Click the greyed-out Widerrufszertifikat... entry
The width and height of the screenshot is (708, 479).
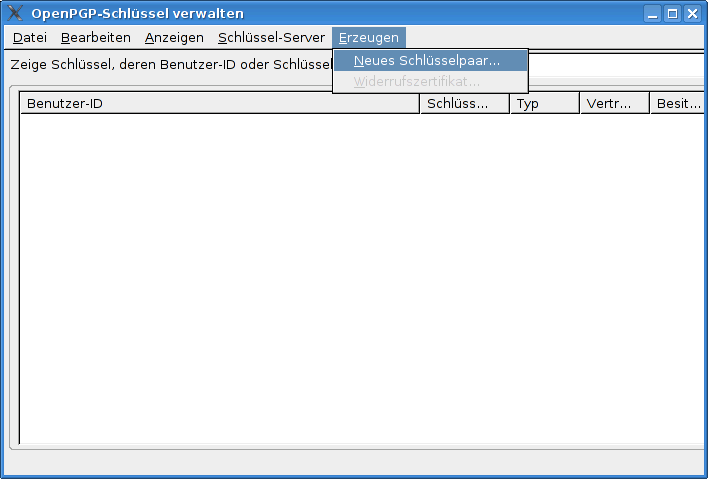tap(417, 81)
